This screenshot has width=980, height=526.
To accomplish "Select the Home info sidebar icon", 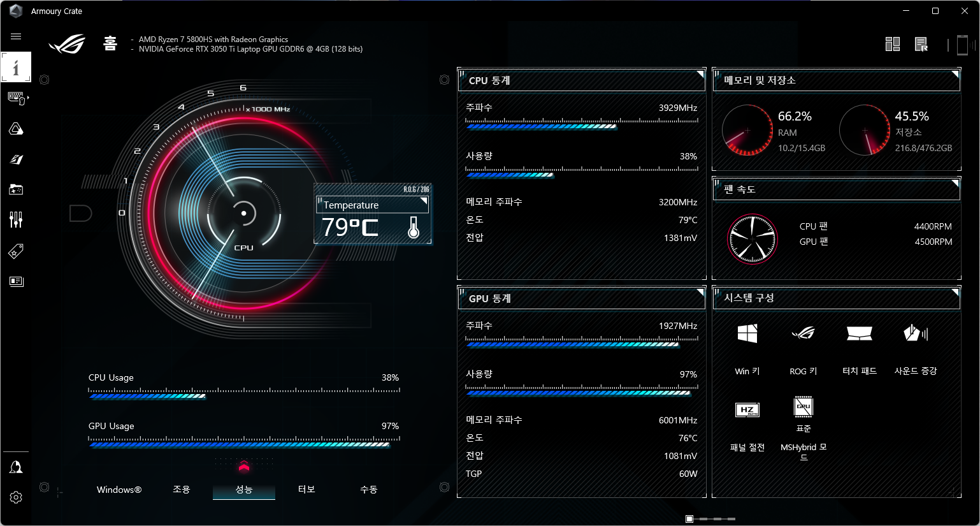I will click(16, 67).
